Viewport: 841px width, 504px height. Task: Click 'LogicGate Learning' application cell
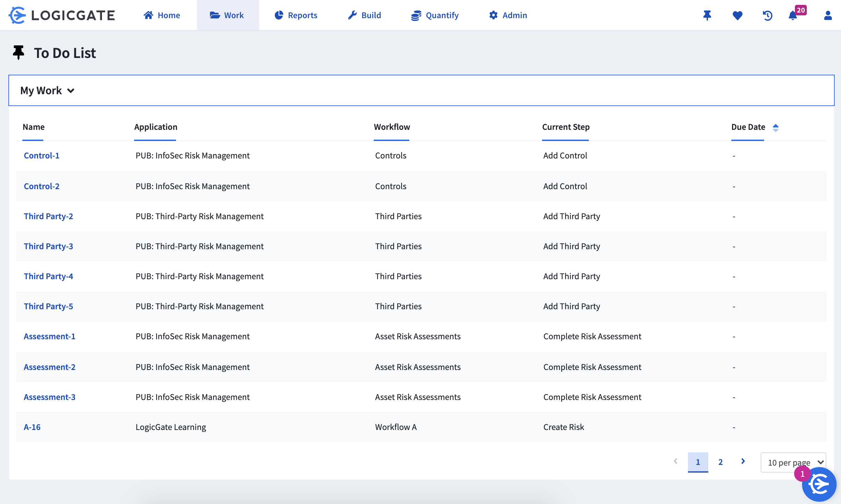[171, 427]
